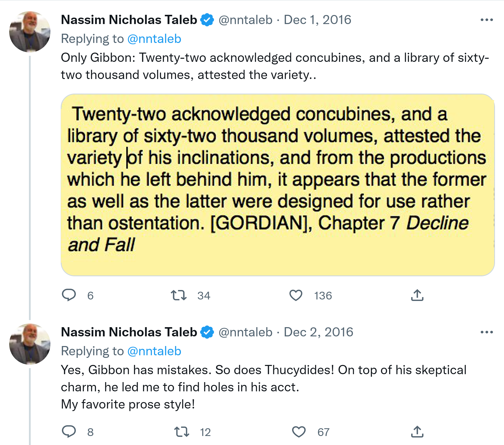Click Nassim Nicholas Taleb name on first tweet

[x=129, y=20]
